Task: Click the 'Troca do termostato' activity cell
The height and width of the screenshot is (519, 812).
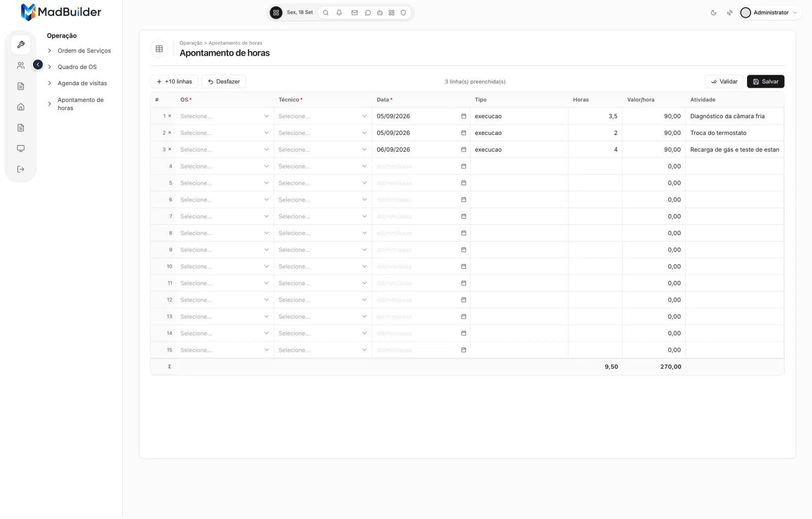Action: tap(734, 133)
